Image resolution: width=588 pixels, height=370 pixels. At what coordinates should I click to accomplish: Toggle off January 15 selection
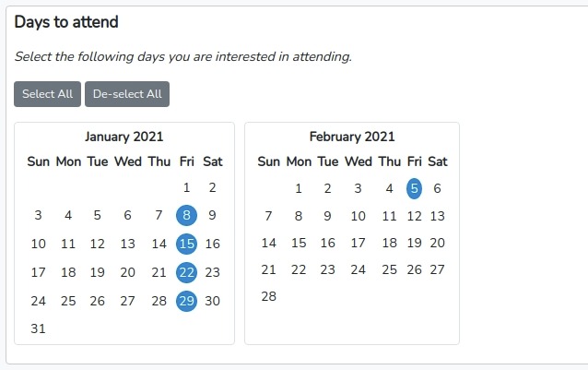pyautogui.click(x=187, y=244)
